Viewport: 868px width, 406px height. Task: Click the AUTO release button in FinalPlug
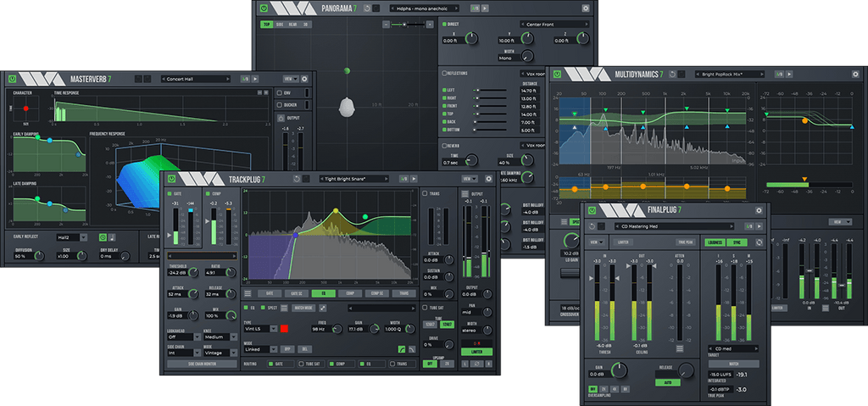668,382
